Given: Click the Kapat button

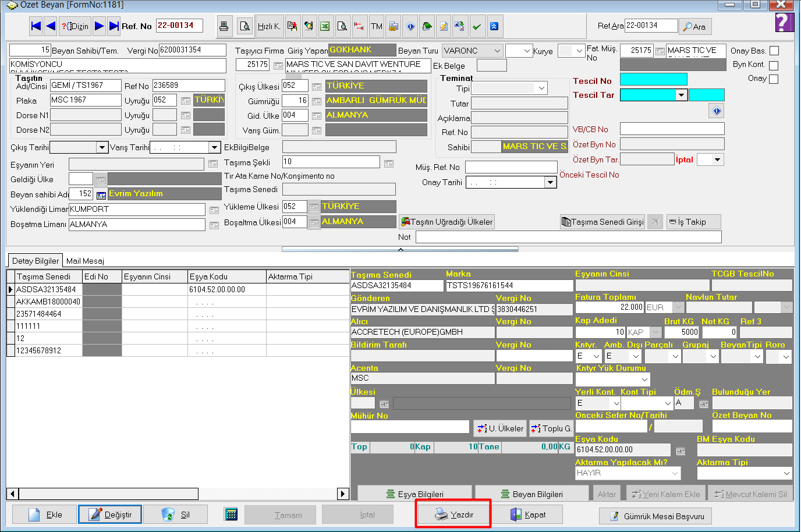Looking at the screenshot, I should click(x=528, y=515).
